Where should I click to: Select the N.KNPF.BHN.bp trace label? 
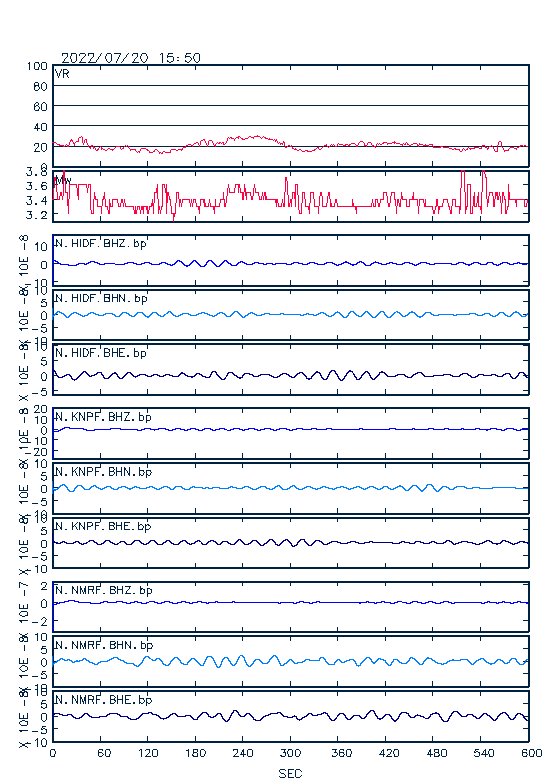pos(104,472)
